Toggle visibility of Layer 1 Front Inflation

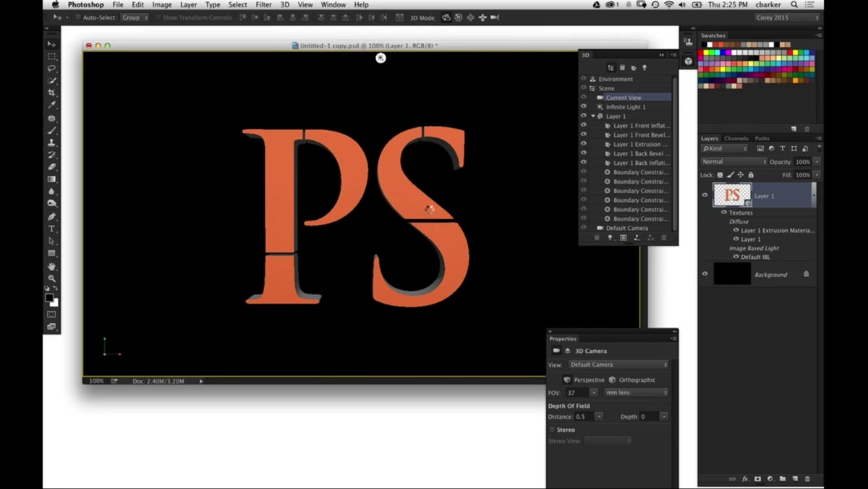[584, 125]
